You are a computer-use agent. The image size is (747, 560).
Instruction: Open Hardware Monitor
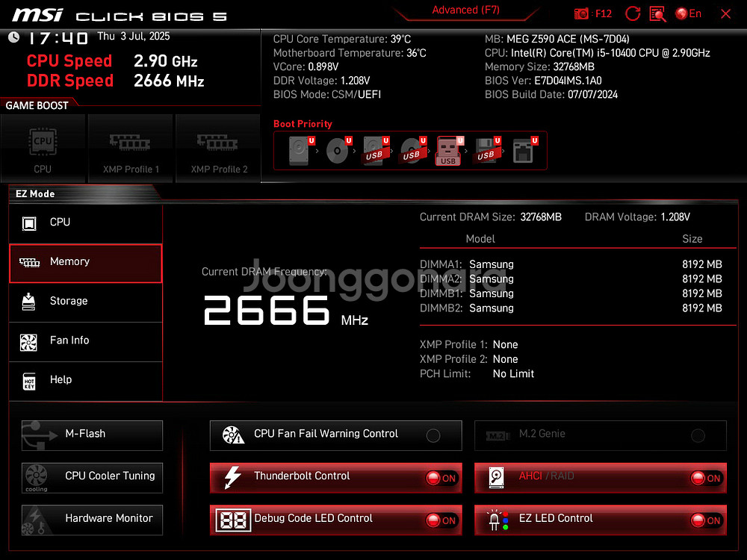(x=92, y=520)
